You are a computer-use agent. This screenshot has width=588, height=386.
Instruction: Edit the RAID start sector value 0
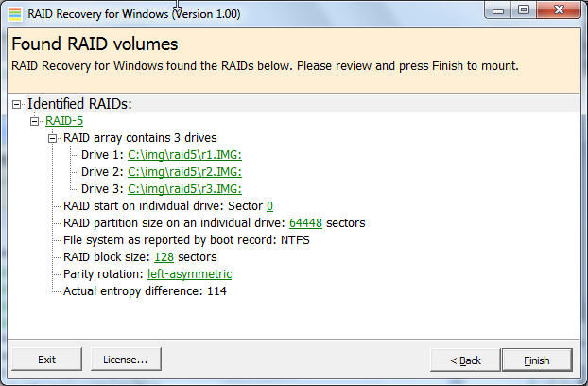click(269, 206)
